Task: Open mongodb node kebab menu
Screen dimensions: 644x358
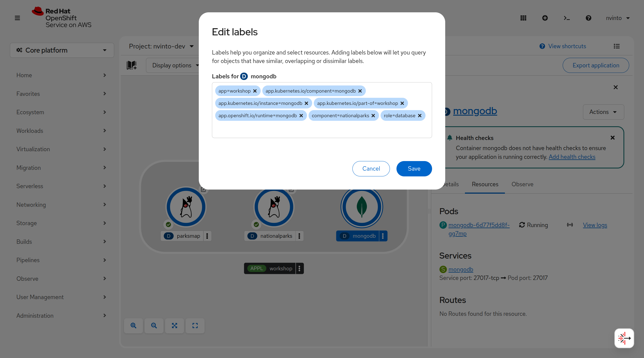Action: (x=383, y=236)
